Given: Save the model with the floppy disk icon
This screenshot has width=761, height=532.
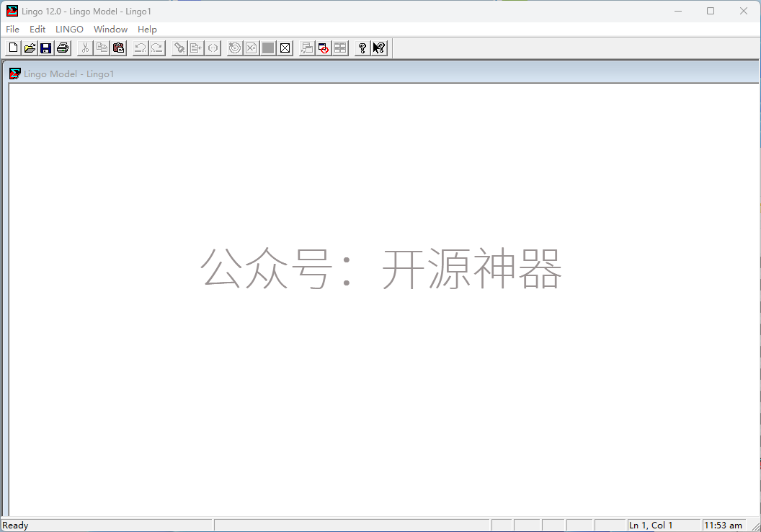Looking at the screenshot, I should click(46, 48).
